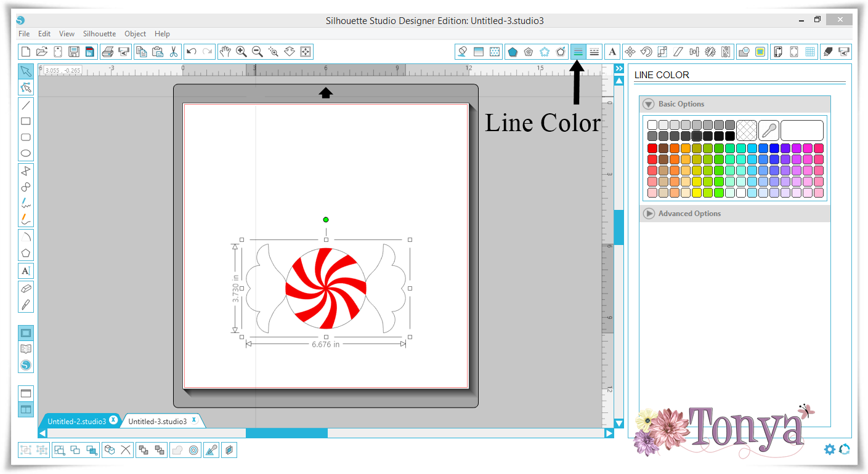The image size is (868, 474).
Task: Copy selection using toolbar icon
Action: point(141,52)
